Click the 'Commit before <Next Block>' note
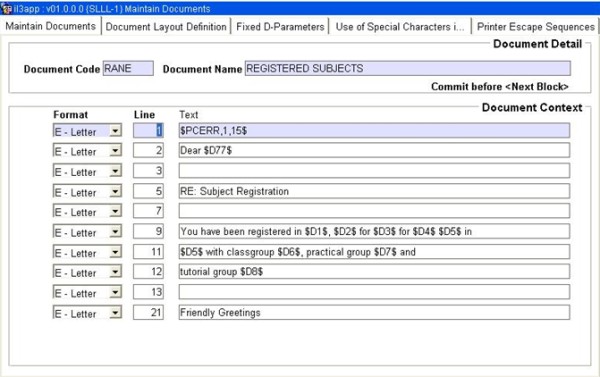Image resolution: width=600 pixels, height=377 pixels. (500, 86)
